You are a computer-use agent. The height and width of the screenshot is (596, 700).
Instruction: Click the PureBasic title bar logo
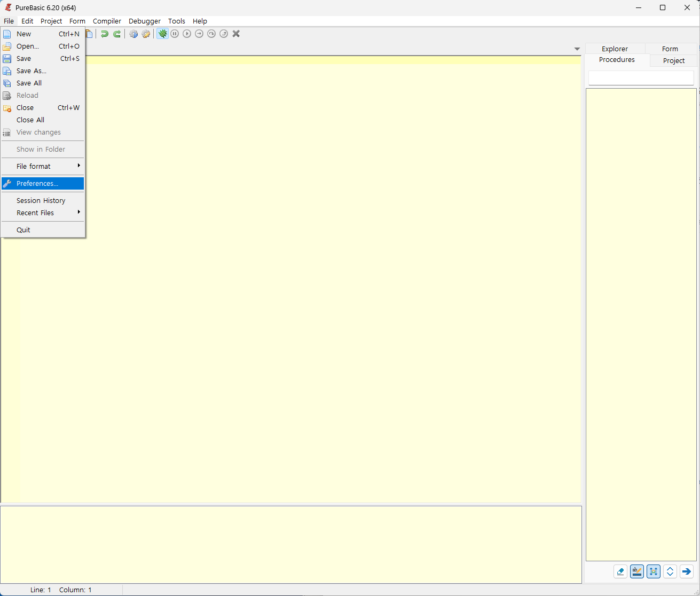(x=8, y=7)
